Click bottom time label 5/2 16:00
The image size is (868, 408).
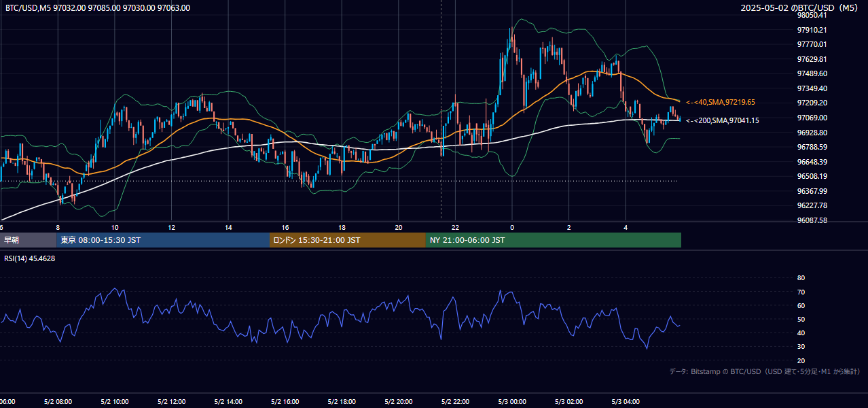pos(285,402)
